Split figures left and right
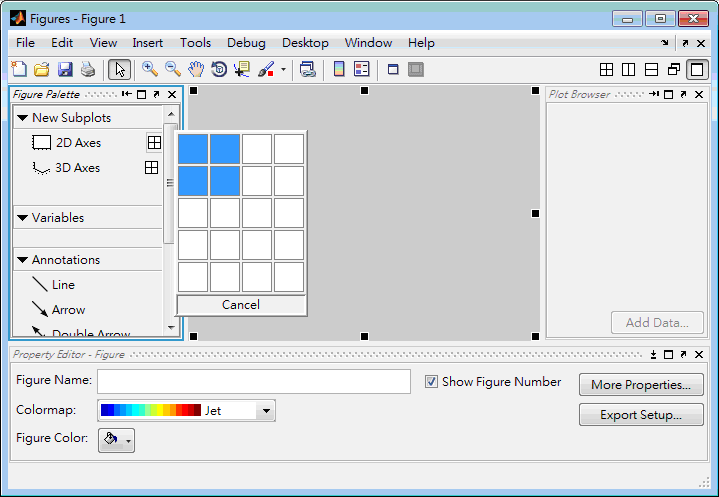This screenshot has height=497, width=719. click(629, 70)
